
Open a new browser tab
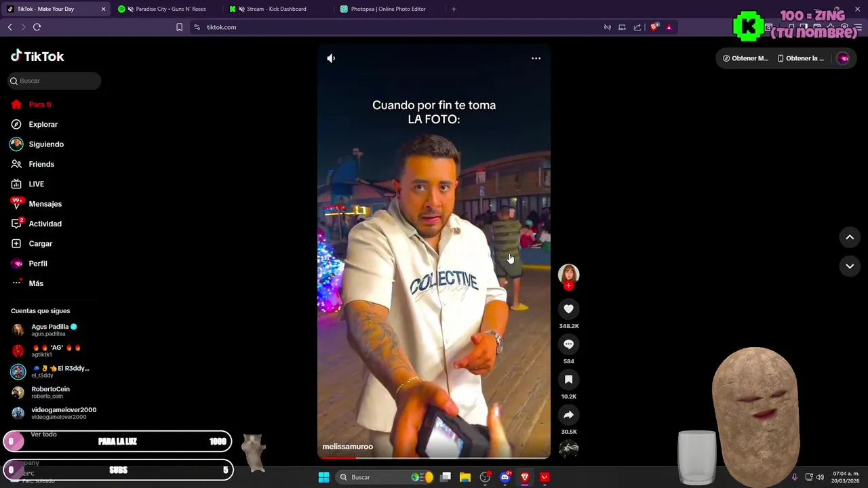[454, 9]
